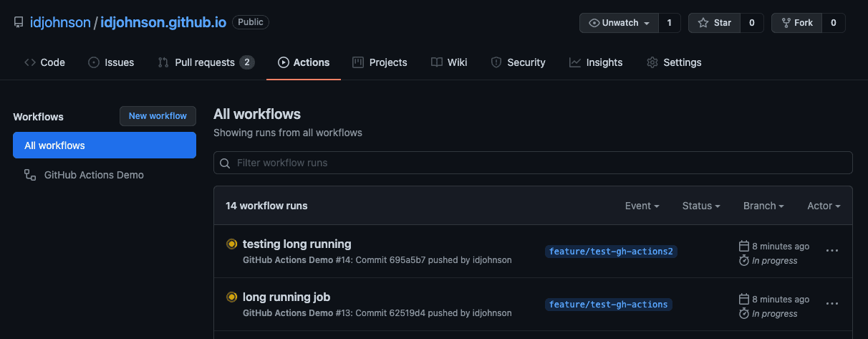Focus the Filter workflow runs field
Image resolution: width=868 pixels, height=339 pixels.
[x=533, y=163]
